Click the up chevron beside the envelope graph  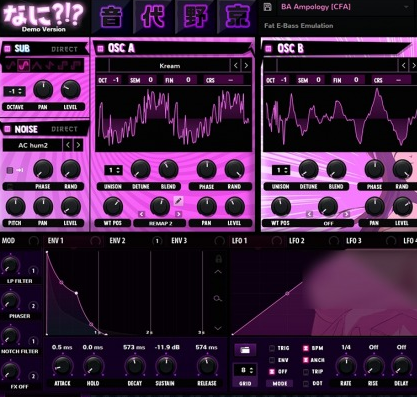pos(218,272)
